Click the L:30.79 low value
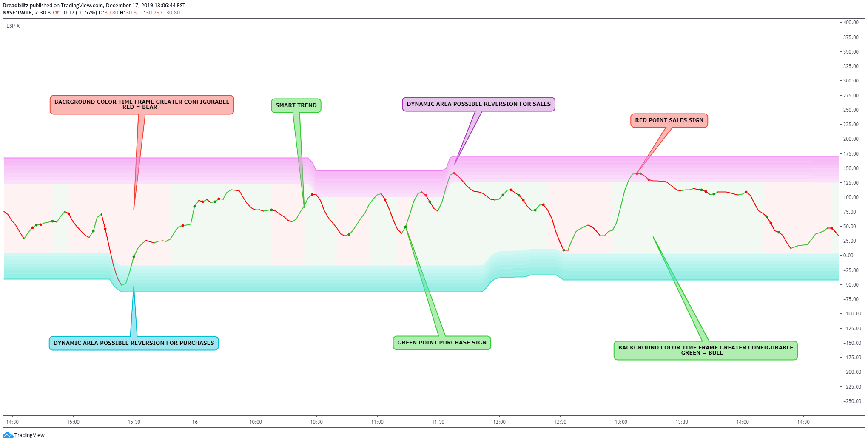This screenshot has width=868, height=443. (150, 13)
